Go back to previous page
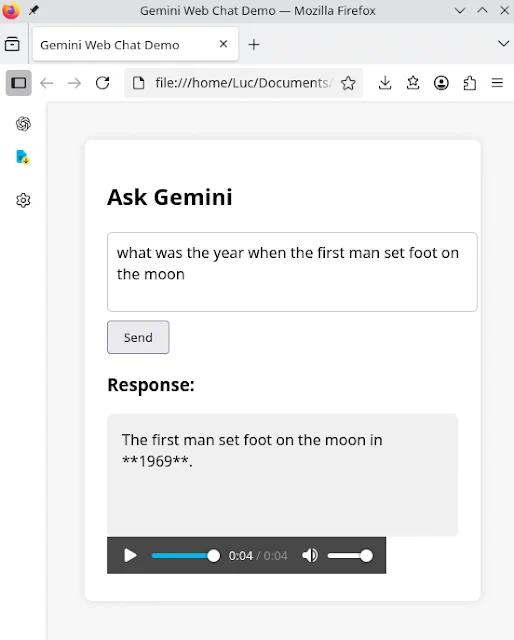 pos(47,83)
